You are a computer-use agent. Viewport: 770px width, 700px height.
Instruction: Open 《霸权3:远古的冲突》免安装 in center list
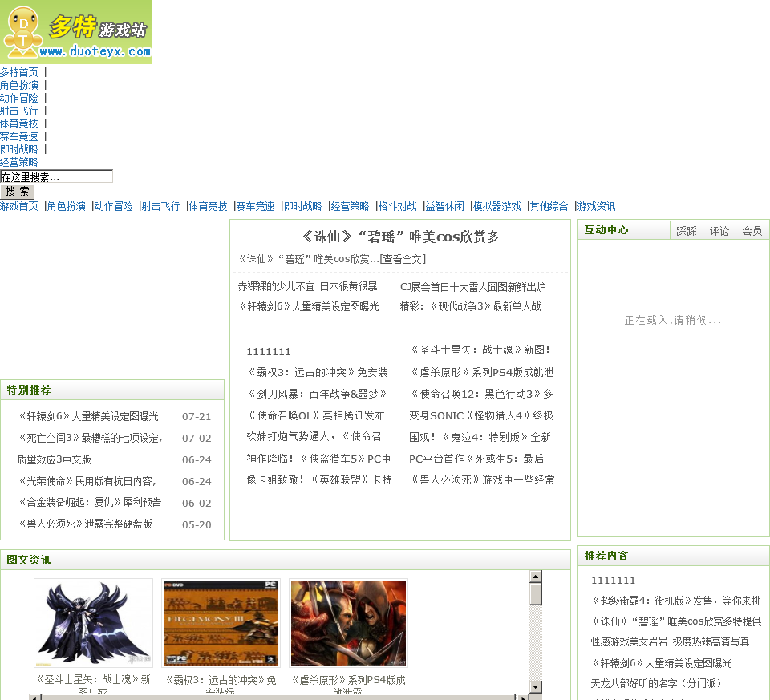click(x=318, y=372)
